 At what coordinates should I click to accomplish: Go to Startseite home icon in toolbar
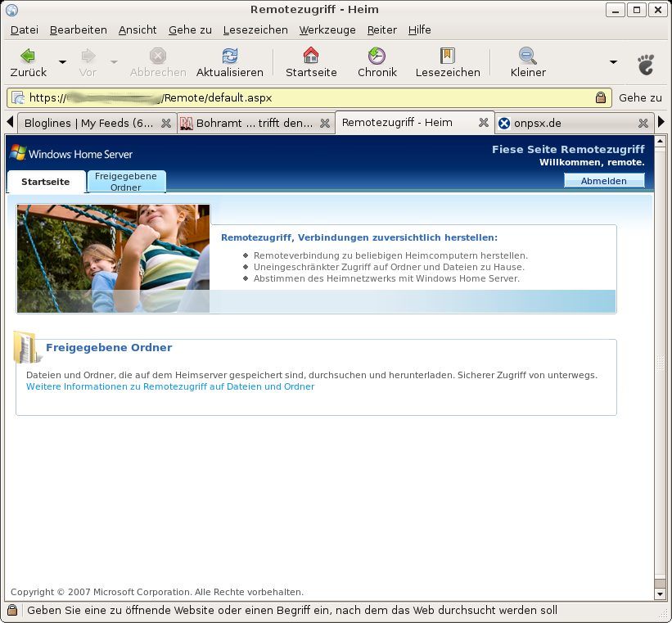311,56
